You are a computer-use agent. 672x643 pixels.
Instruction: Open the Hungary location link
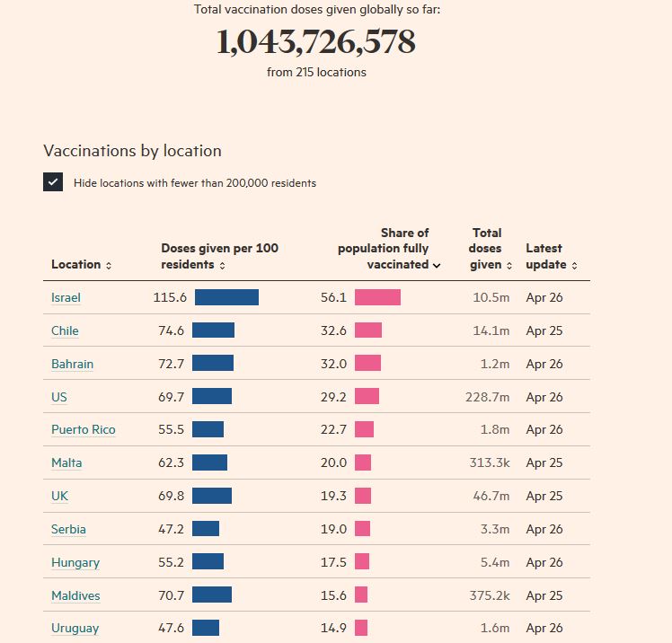75,563
